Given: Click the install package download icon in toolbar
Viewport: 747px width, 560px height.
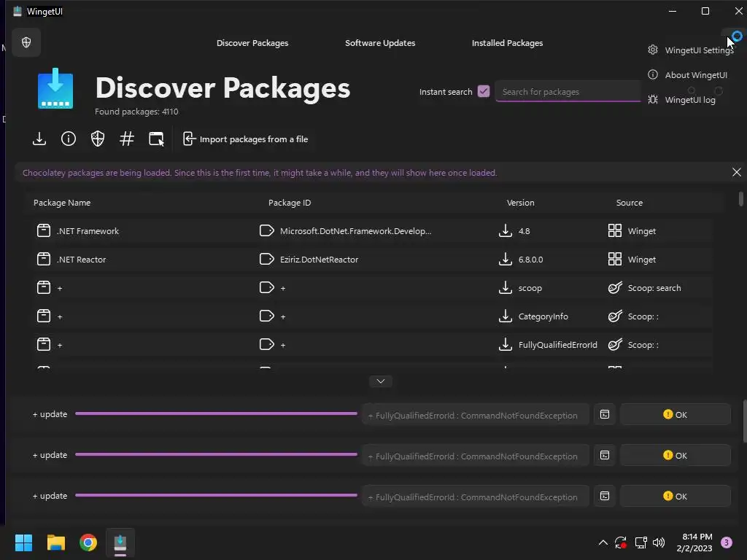Looking at the screenshot, I should pos(39,139).
